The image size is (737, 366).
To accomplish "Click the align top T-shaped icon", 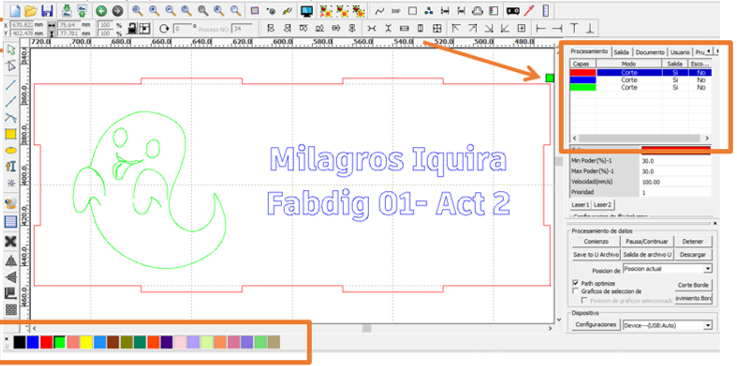I will point(574,28).
